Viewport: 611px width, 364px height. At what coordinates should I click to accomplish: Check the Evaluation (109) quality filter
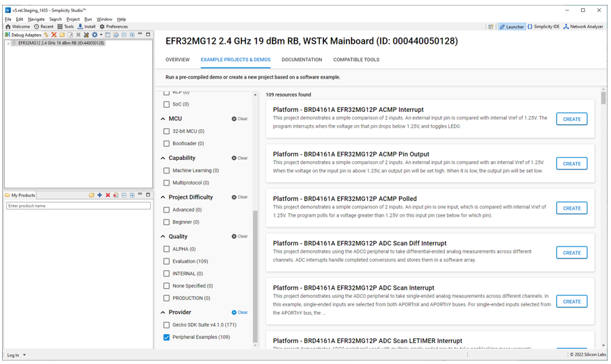click(x=166, y=261)
